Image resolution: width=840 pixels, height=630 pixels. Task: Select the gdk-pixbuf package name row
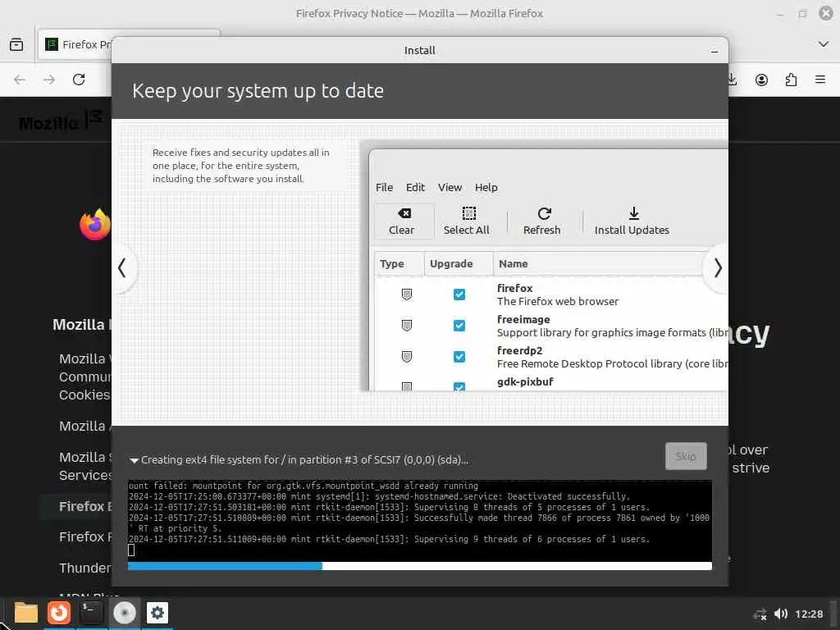[550, 382]
